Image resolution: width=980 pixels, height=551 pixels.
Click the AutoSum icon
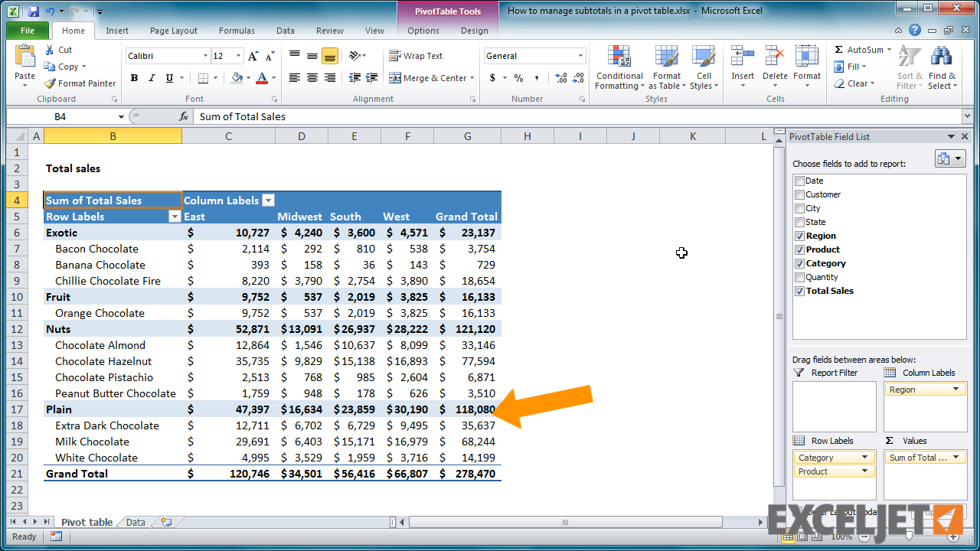click(x=839, y=50)
